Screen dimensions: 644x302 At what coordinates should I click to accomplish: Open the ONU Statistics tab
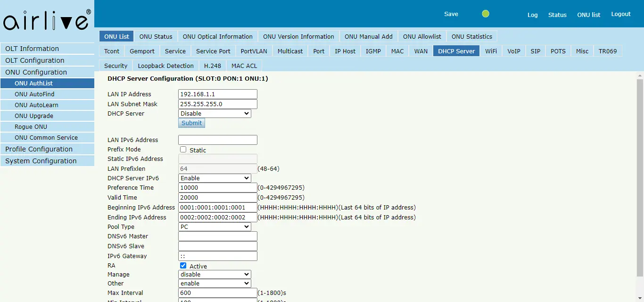click(x=472, y=36)
